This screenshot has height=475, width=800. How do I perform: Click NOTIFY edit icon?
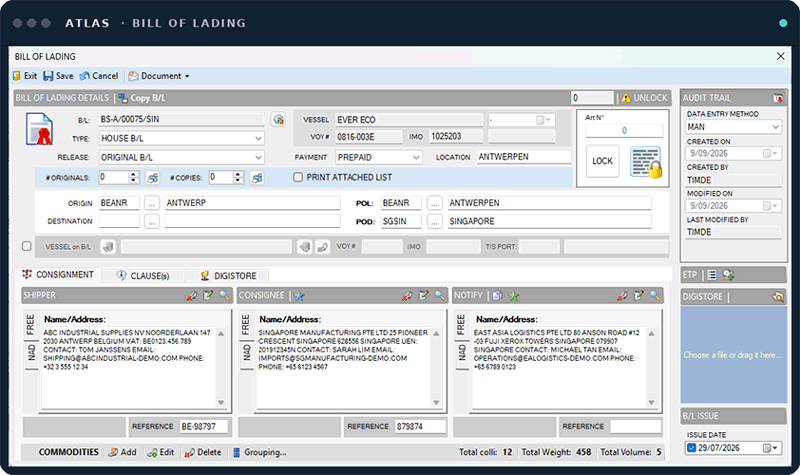(639, 295)
